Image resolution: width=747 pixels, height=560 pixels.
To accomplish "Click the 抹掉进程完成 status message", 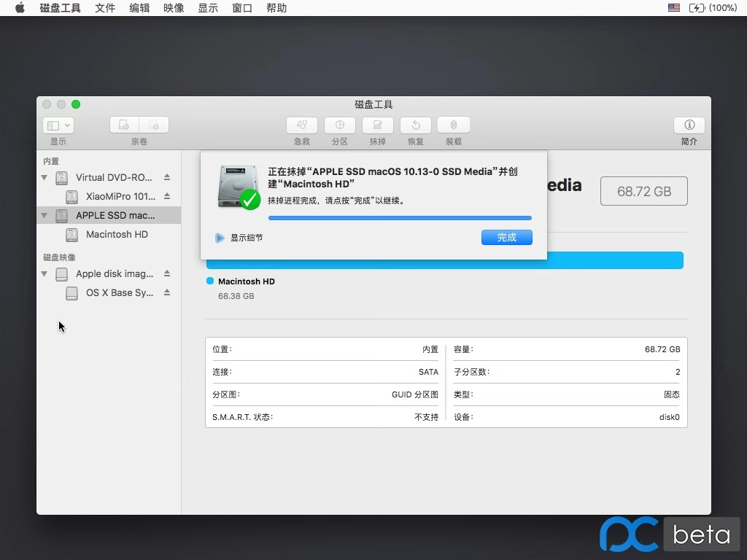I will pos(336,201).
